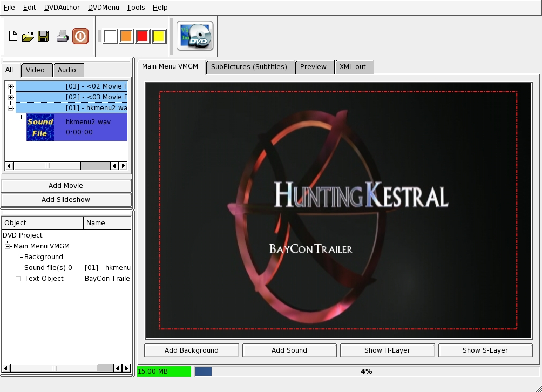This screenshot has height=392, width=542.
Task: Click the Add Background button
Action: coord(192,350)
